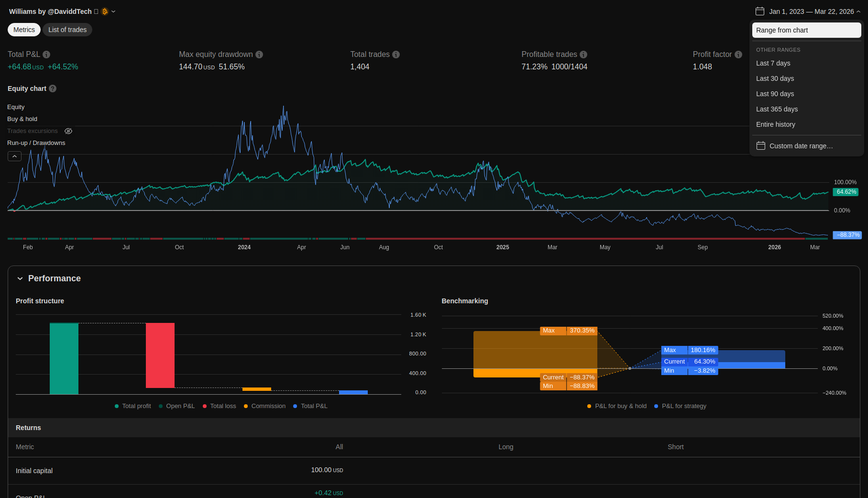The height and width of the screenshot is (498, 868).
Task: Open Custom date range picker
Action: pos(801,146)
